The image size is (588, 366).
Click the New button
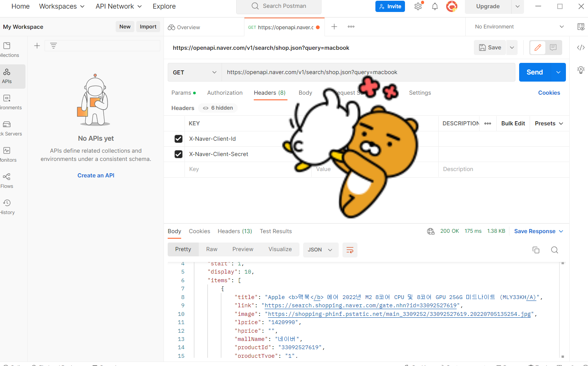(x=125, y=27)
